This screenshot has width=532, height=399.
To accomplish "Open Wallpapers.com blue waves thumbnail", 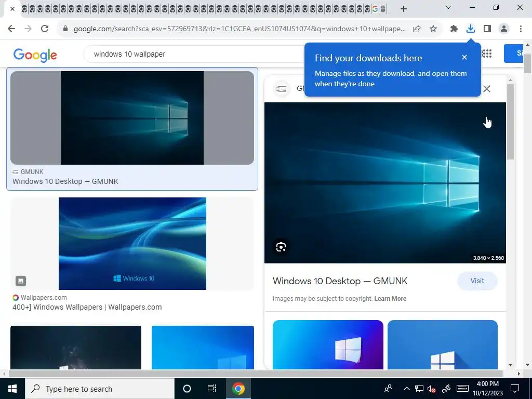I will point(132,244).
